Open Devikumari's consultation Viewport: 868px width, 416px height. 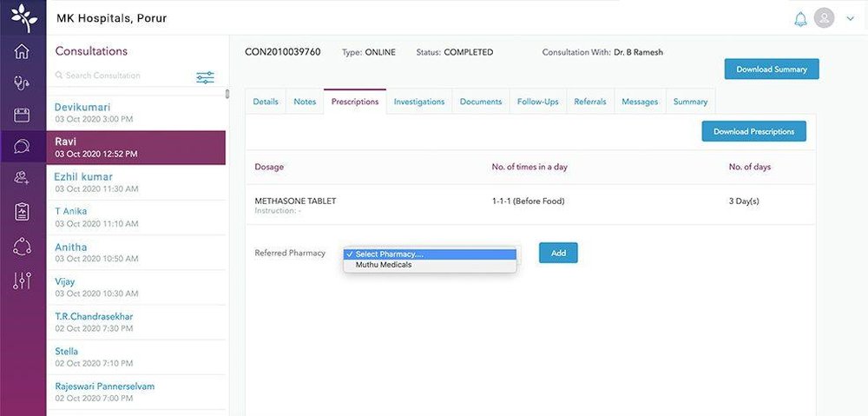pyautogui.click(x=136, y=112)
